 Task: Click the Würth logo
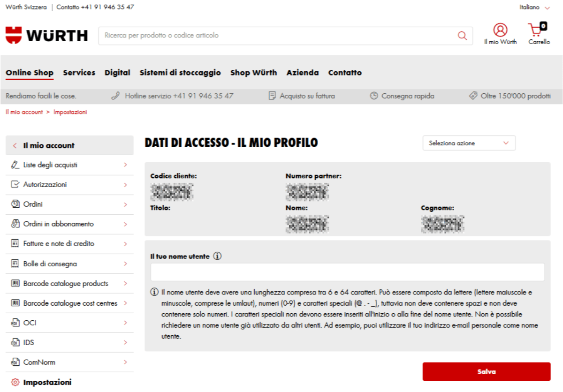point(46,35)
